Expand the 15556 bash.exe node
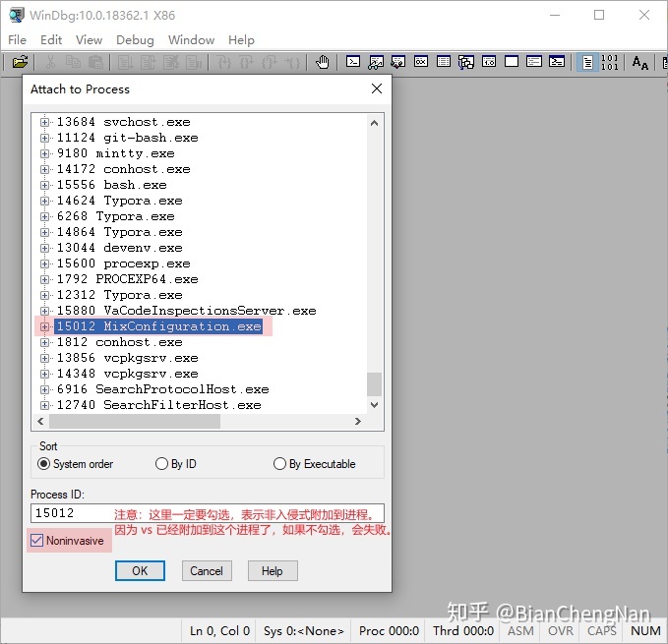 44,185
